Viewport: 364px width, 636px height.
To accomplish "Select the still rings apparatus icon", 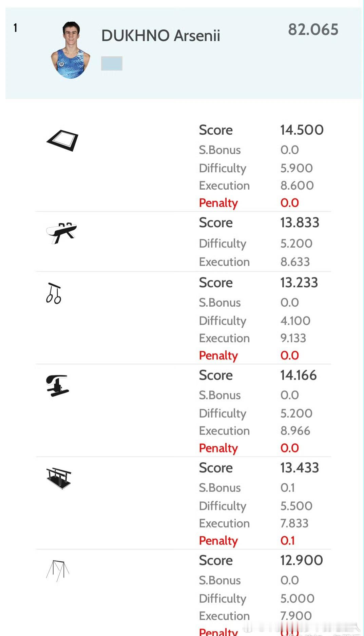I will click(54, 293).
